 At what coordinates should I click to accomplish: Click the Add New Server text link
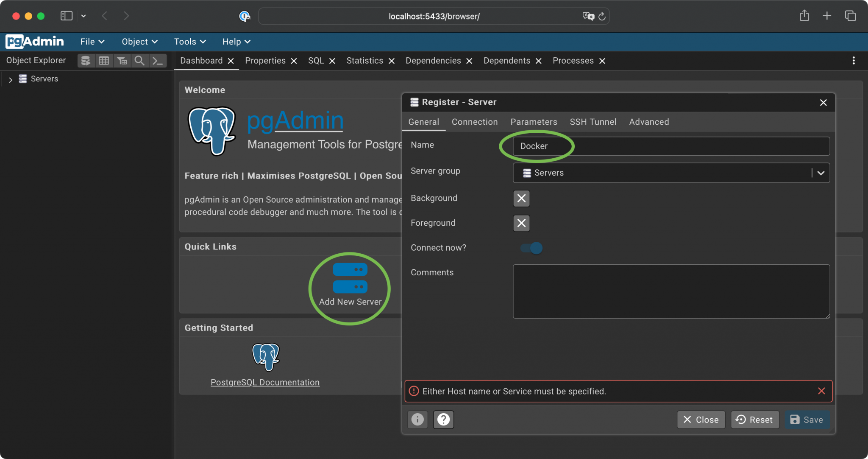coord(350,302)
